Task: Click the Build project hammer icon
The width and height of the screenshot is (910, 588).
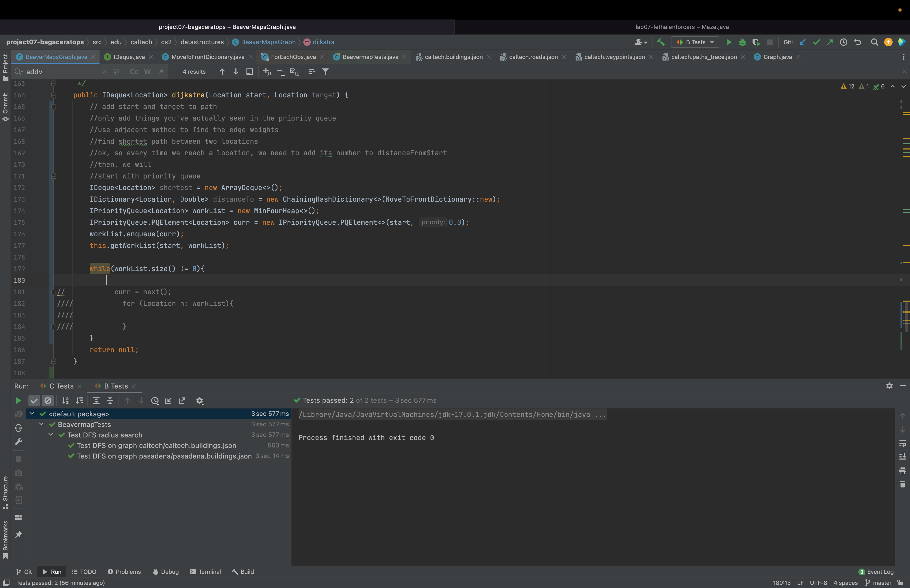Action: click(x=661, y=42)
